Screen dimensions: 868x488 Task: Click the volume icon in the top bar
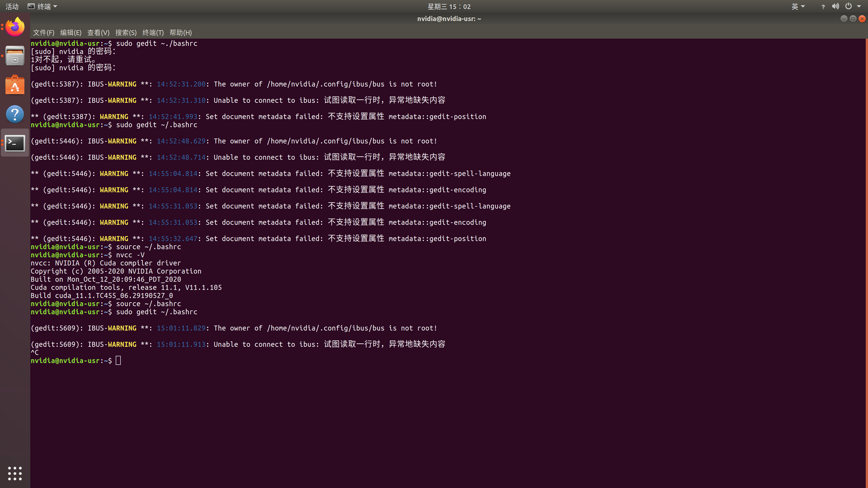pos(835,6)
